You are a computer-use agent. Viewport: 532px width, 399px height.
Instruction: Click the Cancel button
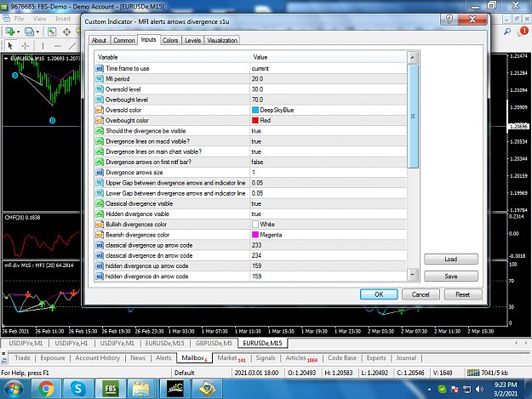(x=420, y=294)
